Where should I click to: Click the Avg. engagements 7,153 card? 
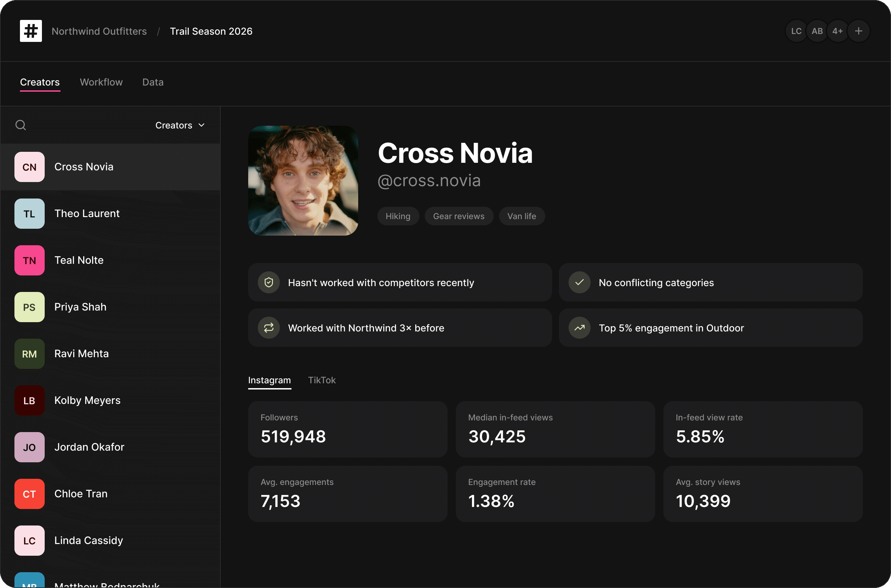(348, 494)
